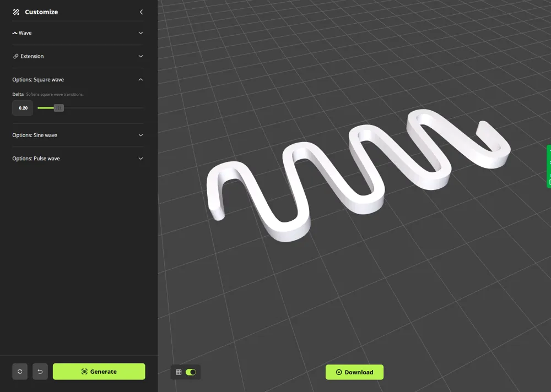The width and height of the screenshot is (551, 392).
Task: Collapse the sidebar using the top chevron
Action: point(141,12)
